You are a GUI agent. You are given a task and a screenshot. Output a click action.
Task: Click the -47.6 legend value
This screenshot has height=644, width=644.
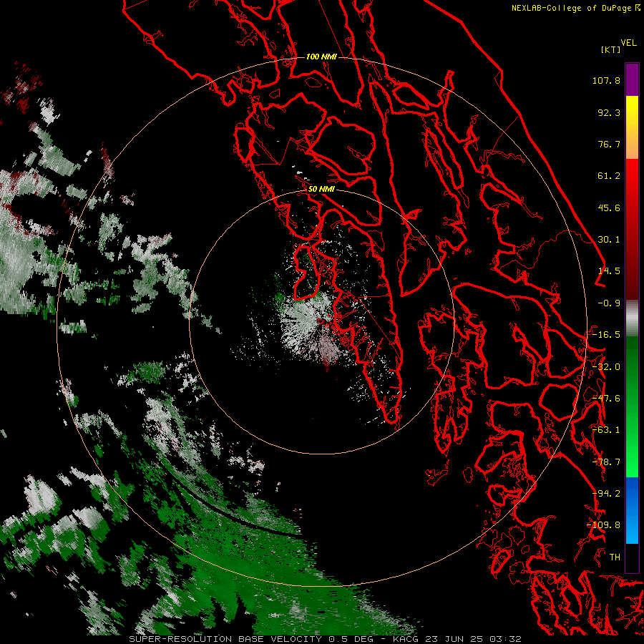[x=606, y=399]
